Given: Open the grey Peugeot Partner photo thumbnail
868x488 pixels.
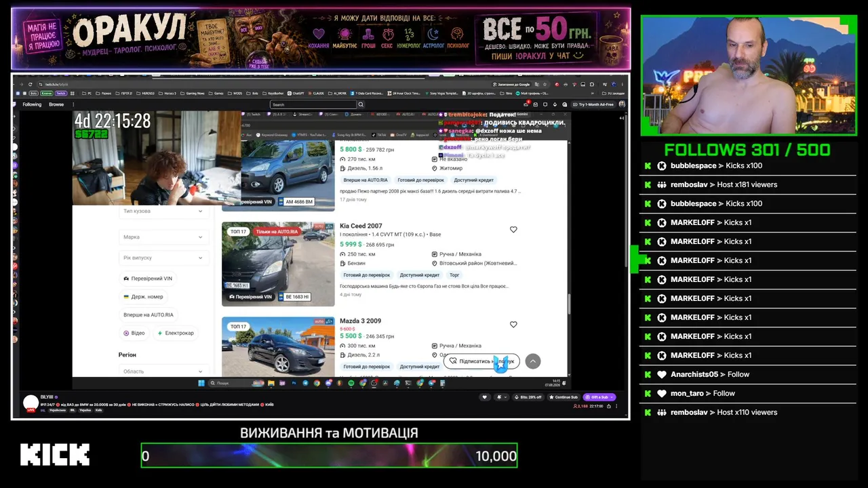Looking at the screenshot, I should (288, 176).
